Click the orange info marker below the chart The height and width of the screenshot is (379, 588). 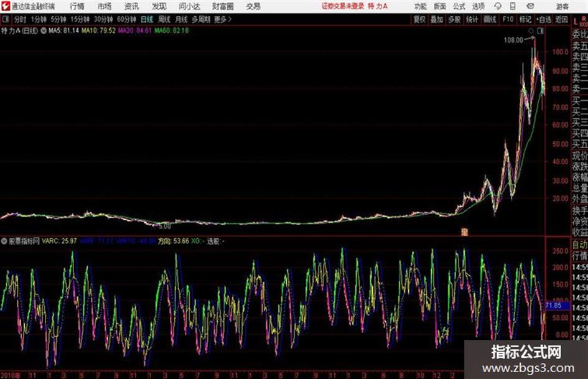(x=465, y=232)
